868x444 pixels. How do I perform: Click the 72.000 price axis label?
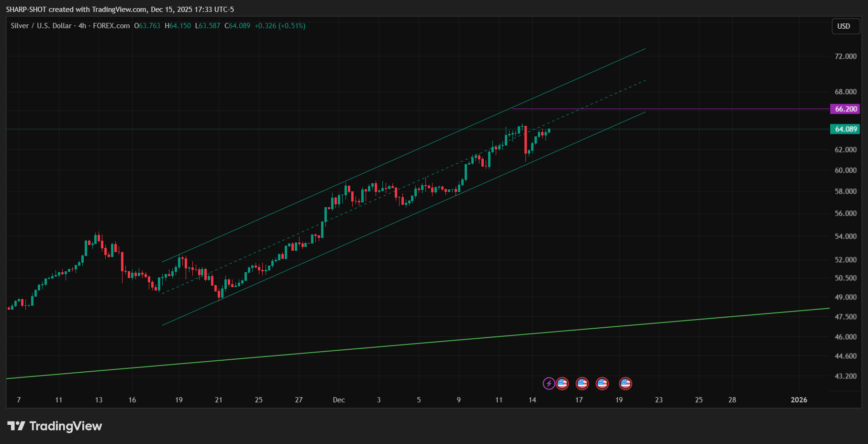(846, 56)
